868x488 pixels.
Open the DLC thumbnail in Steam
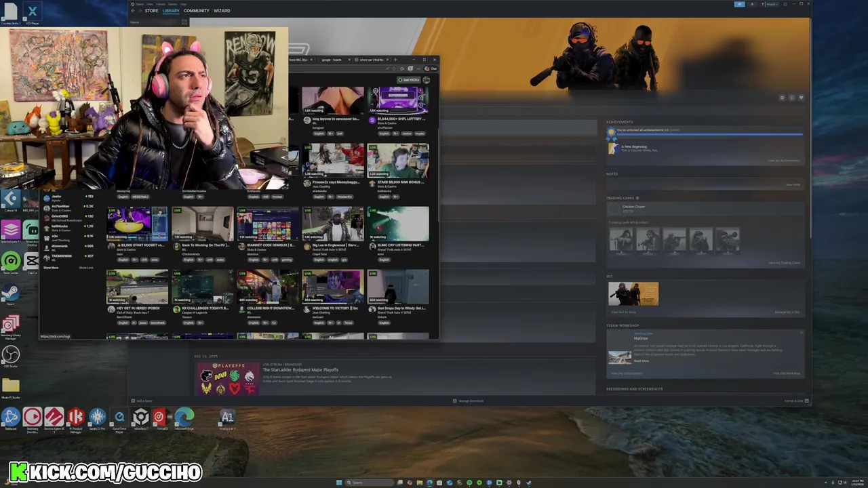[x=633, y=293]
